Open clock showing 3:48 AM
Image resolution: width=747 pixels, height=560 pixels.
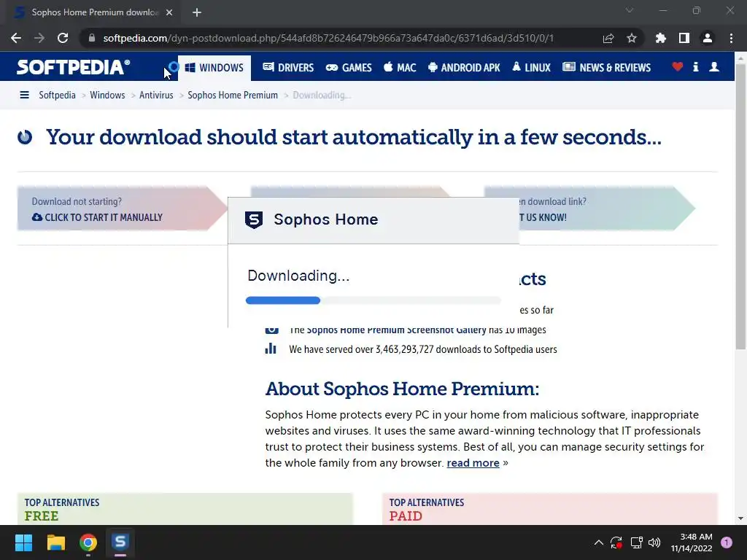692,542
